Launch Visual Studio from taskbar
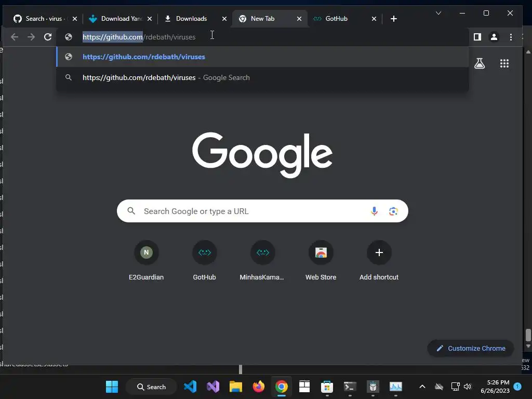This screenshot has height=399, width=532. click(x=213, y=387)
